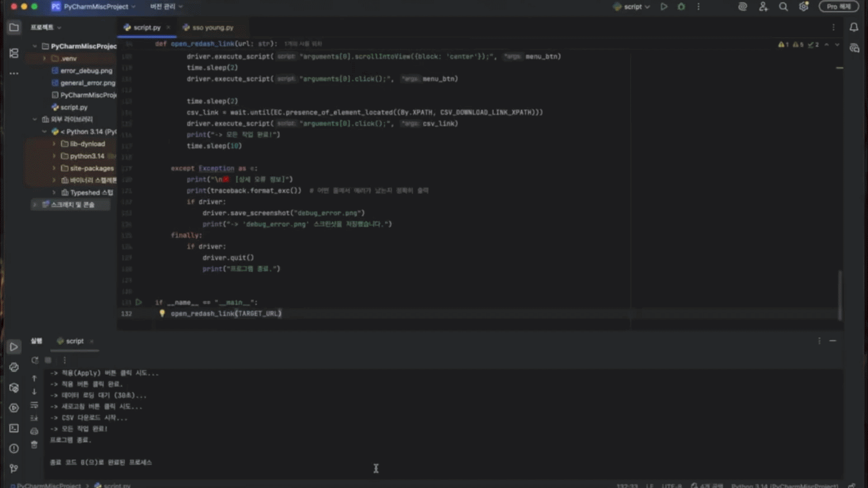Open the Terminal tool window
The height and width of the screenshot is (488, 868).
point(14,428)
